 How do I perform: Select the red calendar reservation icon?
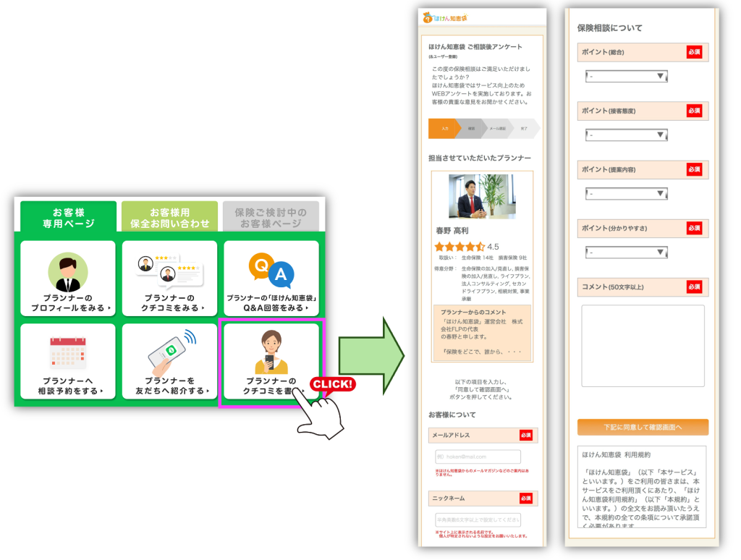click(68, 352)
